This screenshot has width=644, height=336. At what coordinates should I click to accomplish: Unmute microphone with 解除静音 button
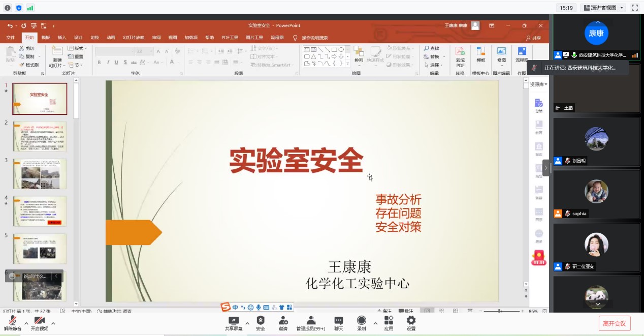point(13,322)
